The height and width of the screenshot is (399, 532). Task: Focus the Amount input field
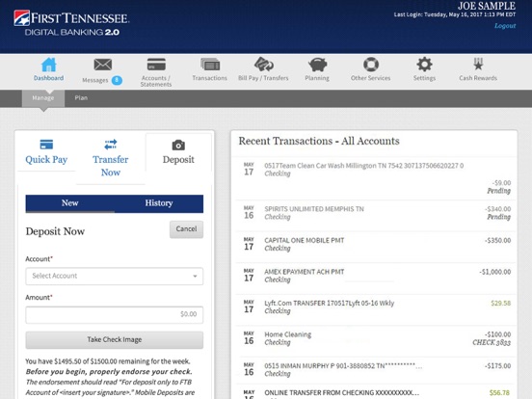(115, 315)
